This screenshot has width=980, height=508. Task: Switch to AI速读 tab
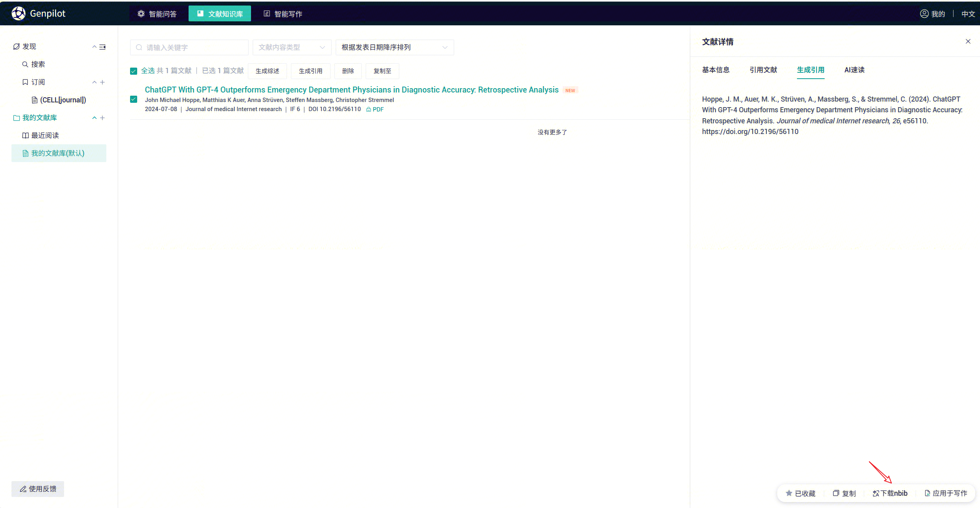pyautogui.click(x=854, y=70)
